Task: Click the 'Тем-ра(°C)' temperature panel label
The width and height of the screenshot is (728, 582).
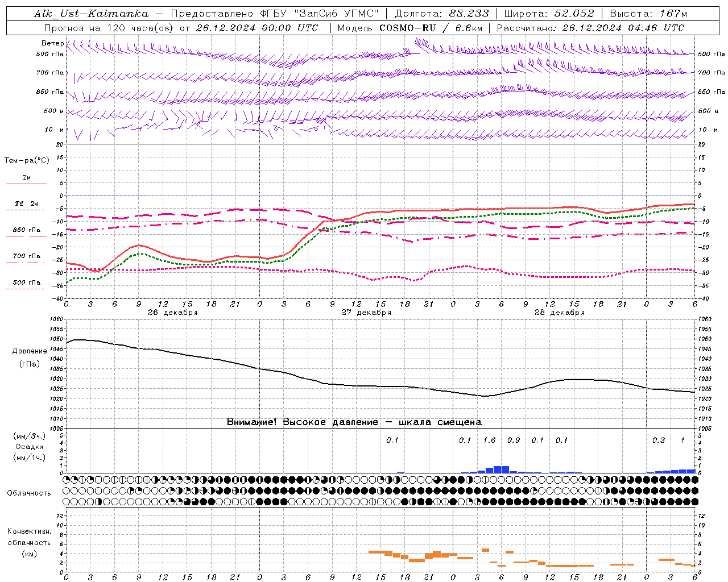Action: click(27, 161)
